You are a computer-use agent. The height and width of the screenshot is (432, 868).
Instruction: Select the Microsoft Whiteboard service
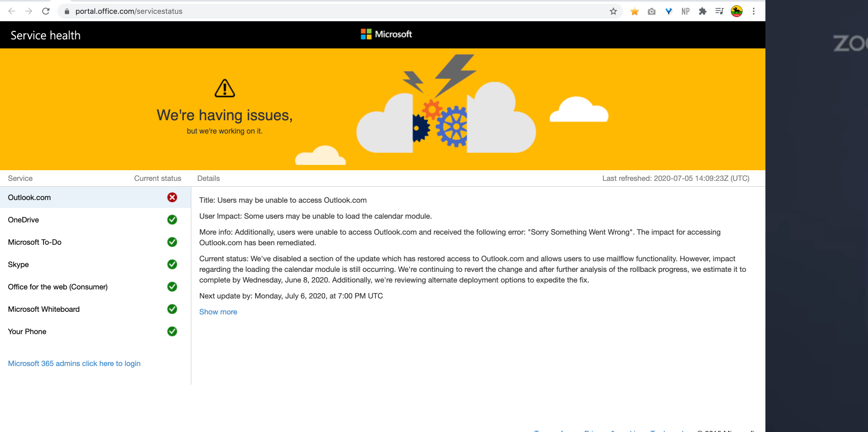[95, 309]
